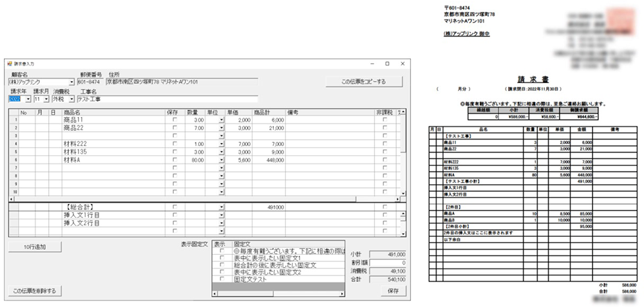
Task: Select the 5,600 unit price cell in the input grid
Action: tap(239, 160)
